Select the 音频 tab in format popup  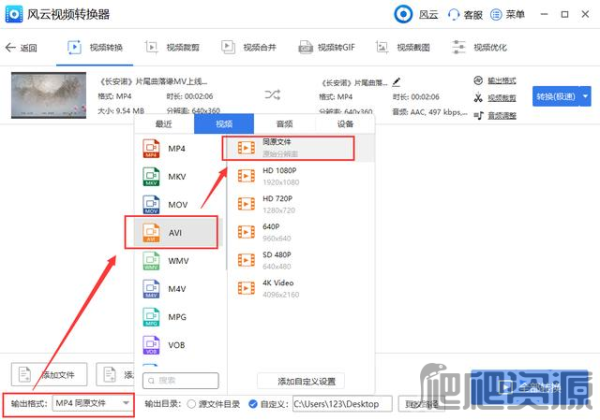[x=284, y=124]
